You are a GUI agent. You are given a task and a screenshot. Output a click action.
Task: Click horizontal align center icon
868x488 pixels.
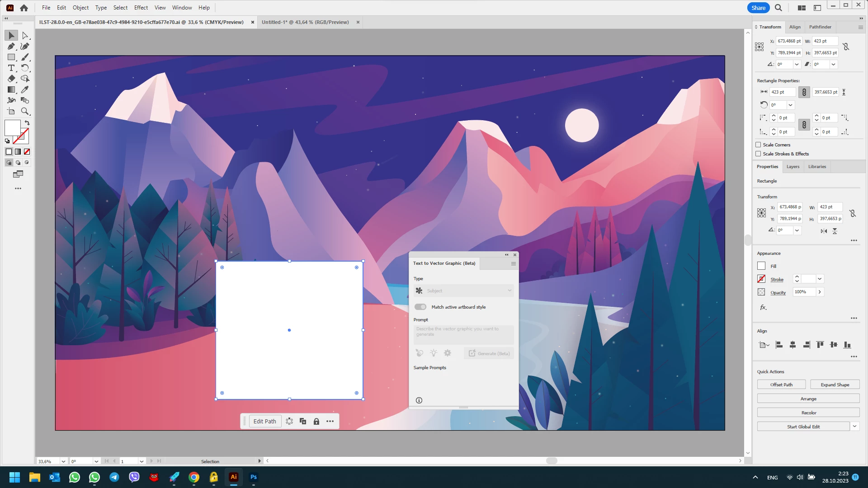click(x=793, y=345)
